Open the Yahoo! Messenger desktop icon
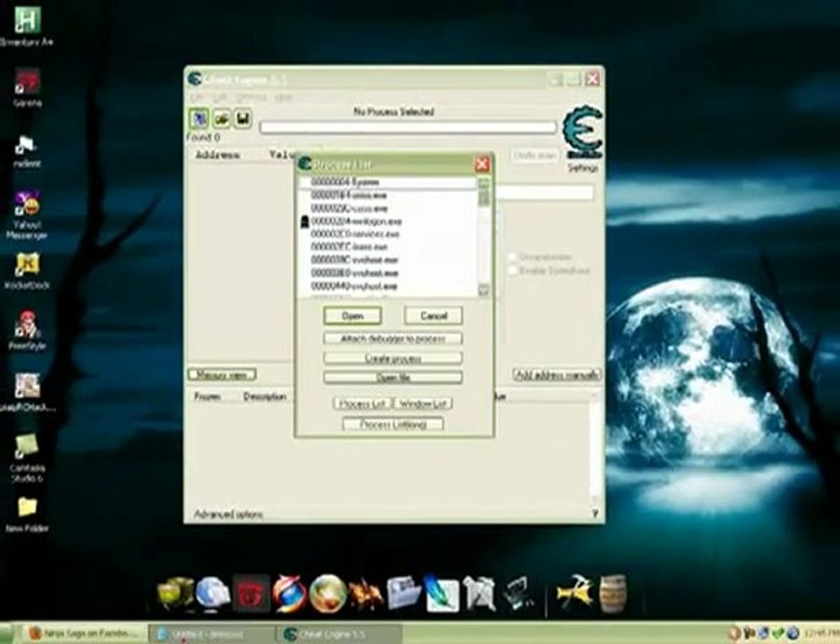Image resolution: width=840 pixels, height=644 pixels. click(27, 215)
